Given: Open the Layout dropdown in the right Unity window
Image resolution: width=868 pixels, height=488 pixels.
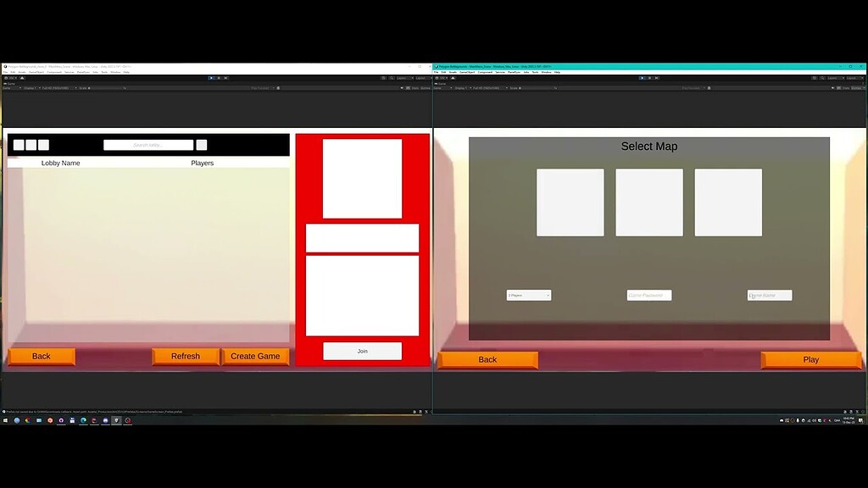Looking at the screenshot, I should pos(854,77).
